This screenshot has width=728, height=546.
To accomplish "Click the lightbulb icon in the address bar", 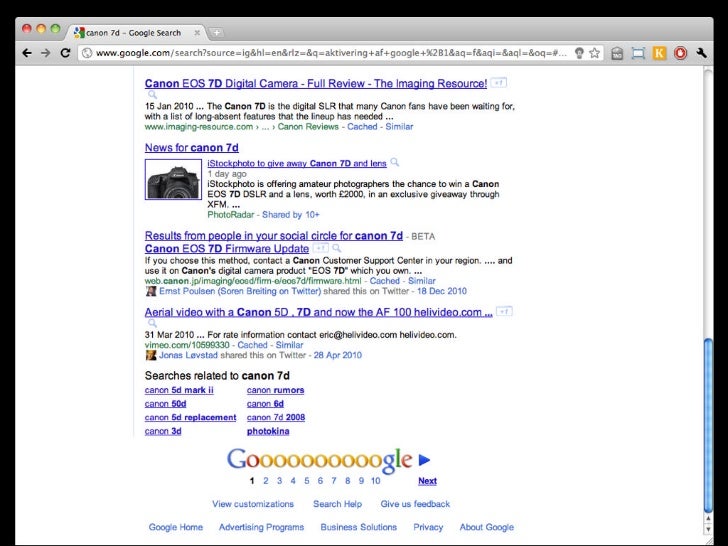I will pos(579,53).
